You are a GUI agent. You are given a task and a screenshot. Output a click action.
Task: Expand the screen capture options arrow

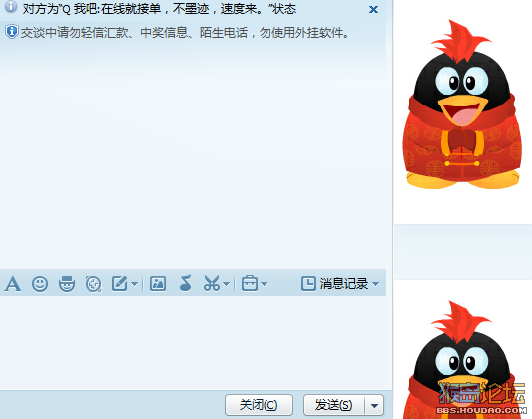(227, 284)
